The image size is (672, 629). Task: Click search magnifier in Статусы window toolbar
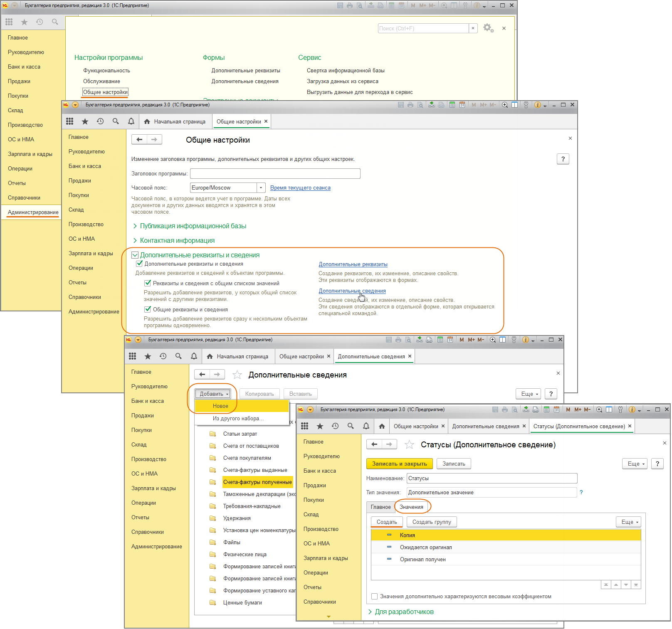pyautogui.click(x=351, y=426)
